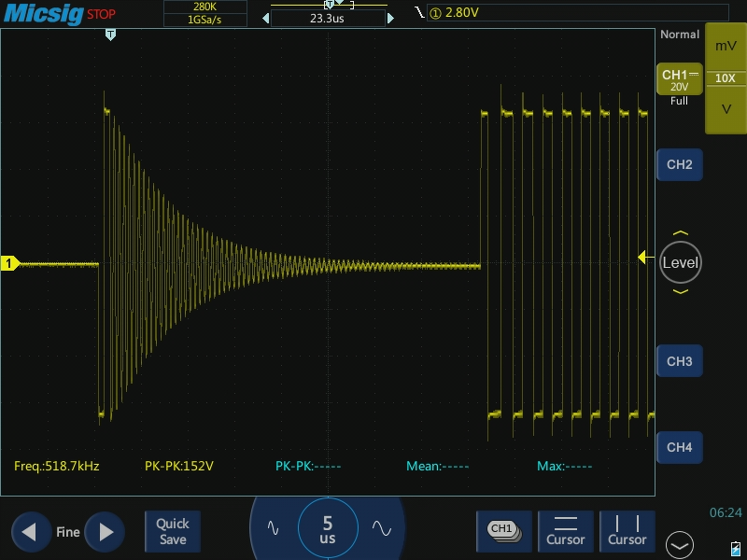Increase timebase with large sine wave icon

(x=382, y=528)
